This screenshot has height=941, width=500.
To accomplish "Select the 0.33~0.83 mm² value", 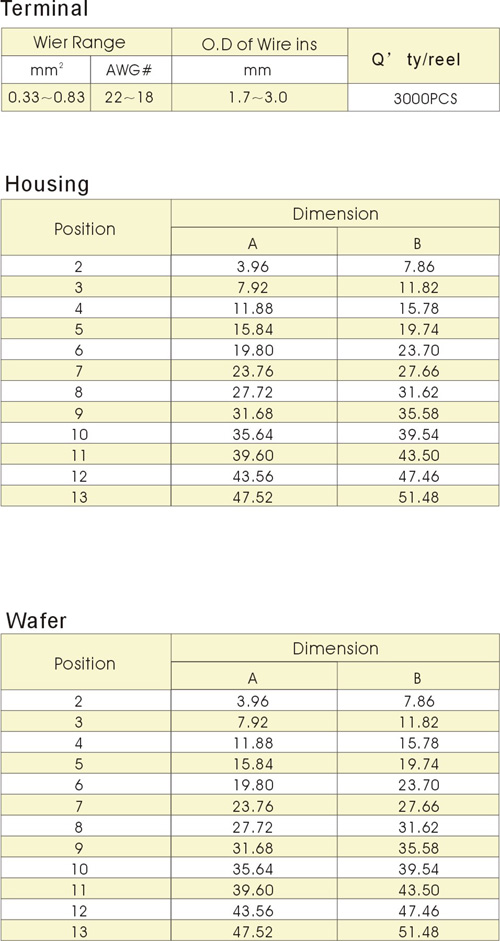I will (x=46, y=98).
